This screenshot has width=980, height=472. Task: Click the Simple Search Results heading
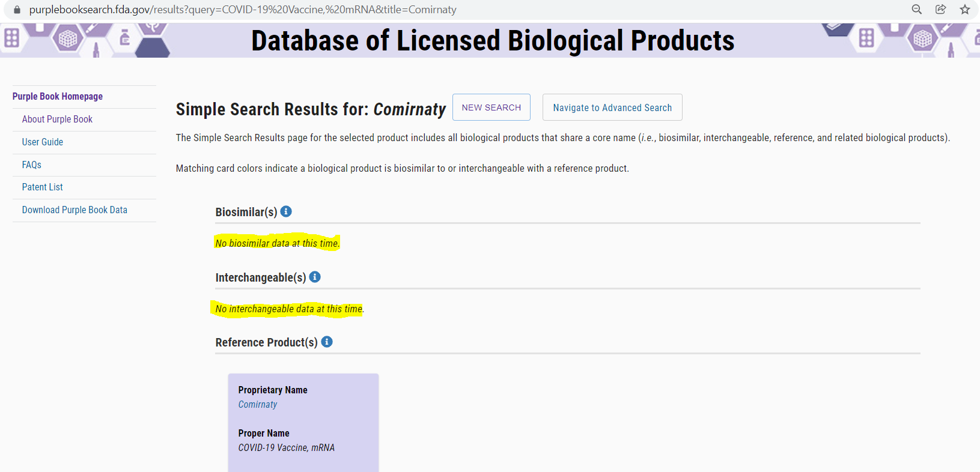coord(311,109)
